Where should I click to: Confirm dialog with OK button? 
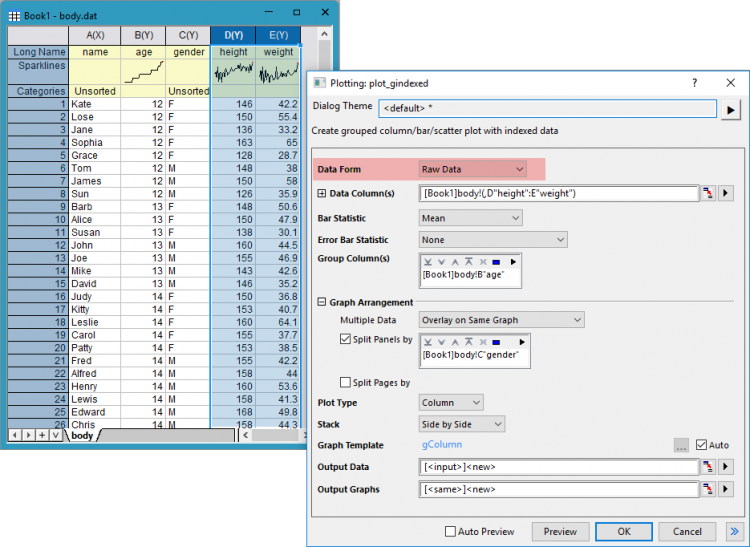click(x=624, y=532)
